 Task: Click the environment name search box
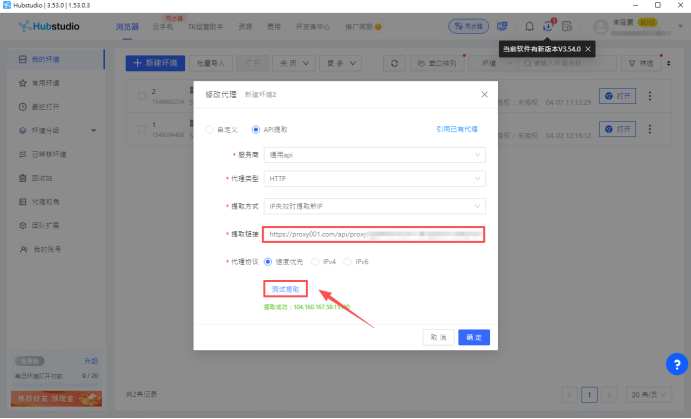(x=567, y=63)
